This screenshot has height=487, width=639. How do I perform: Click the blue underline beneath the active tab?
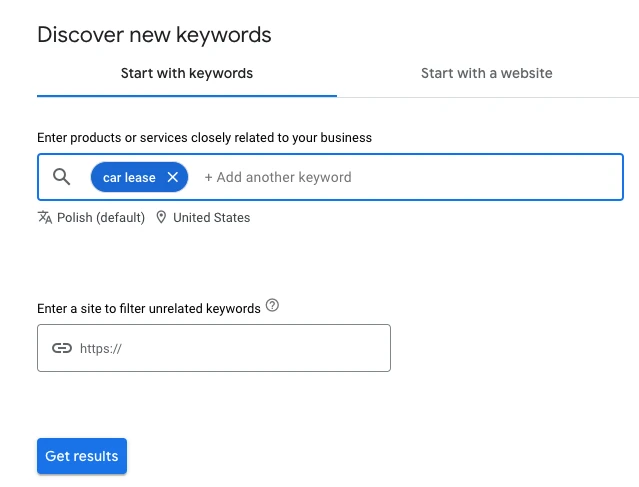(x=187, y=95)
